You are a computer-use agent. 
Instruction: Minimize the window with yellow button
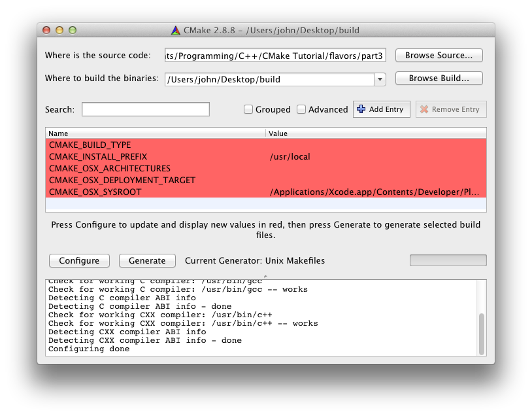(59, 30)
